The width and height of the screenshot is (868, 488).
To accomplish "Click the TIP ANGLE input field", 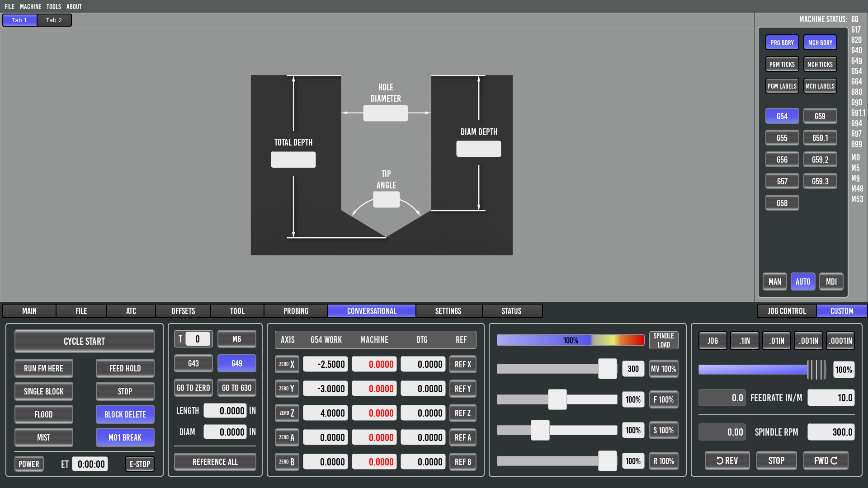I will [387, 199].
